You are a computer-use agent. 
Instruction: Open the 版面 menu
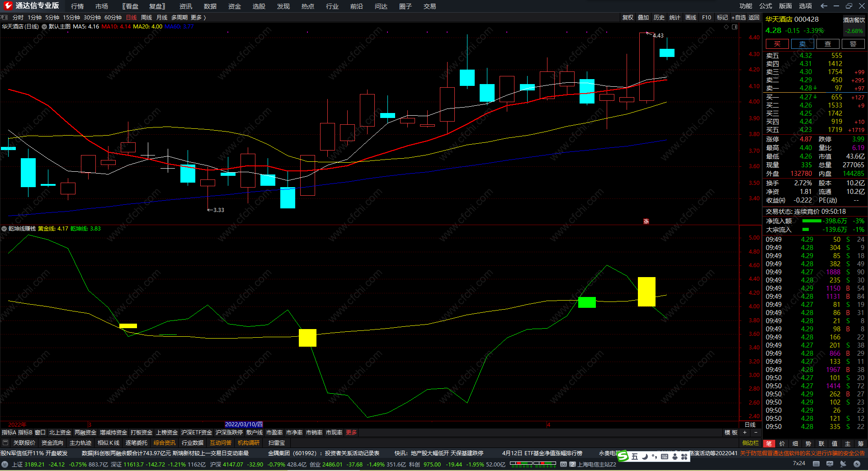tap(786, 6)
